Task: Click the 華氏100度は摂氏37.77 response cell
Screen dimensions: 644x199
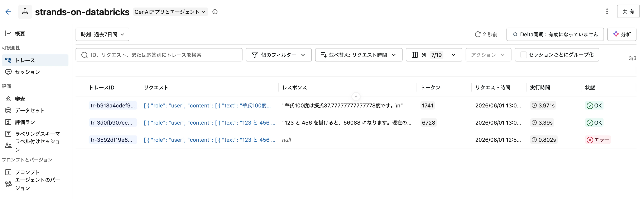Action: (342, 106)
